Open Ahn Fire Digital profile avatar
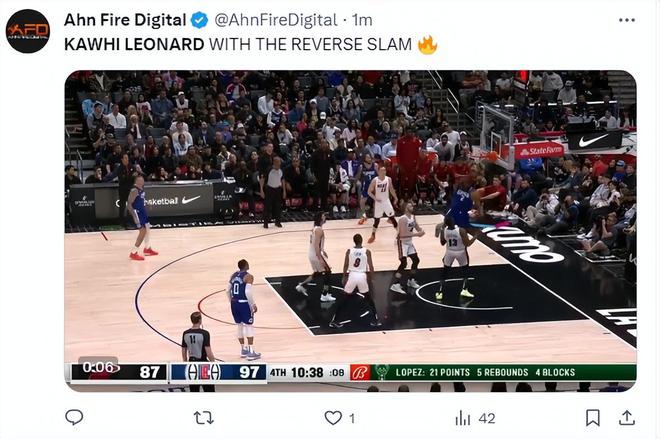Screen dimensions: 660x439 point(28,31)
